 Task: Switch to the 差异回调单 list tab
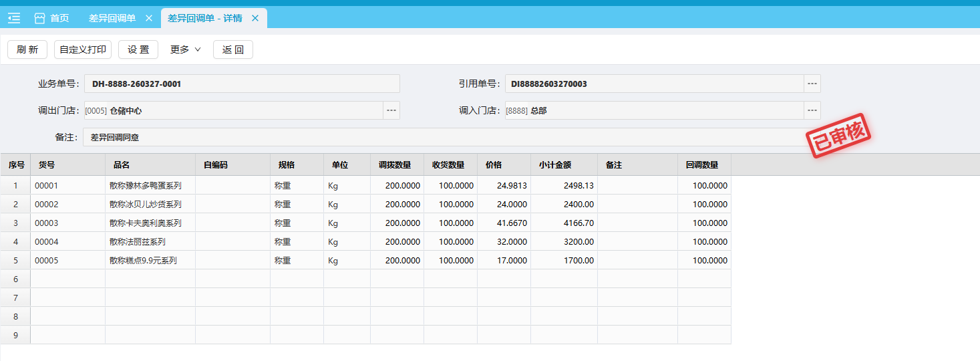coord(112,18)
